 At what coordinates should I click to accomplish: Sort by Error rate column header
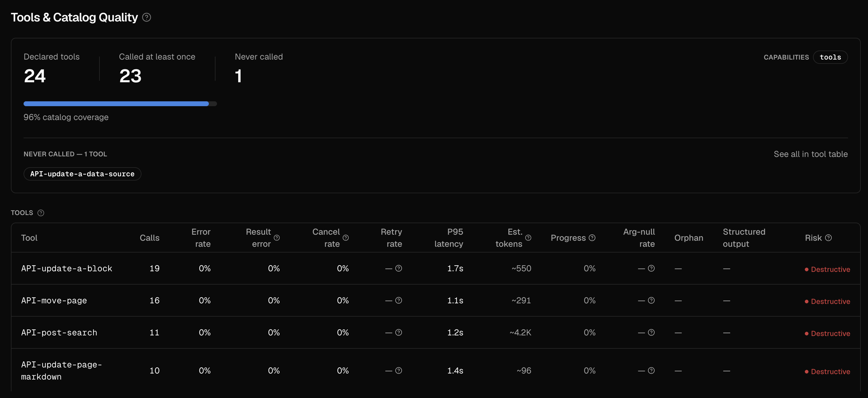pyautogui.click(x=201, y=238)
